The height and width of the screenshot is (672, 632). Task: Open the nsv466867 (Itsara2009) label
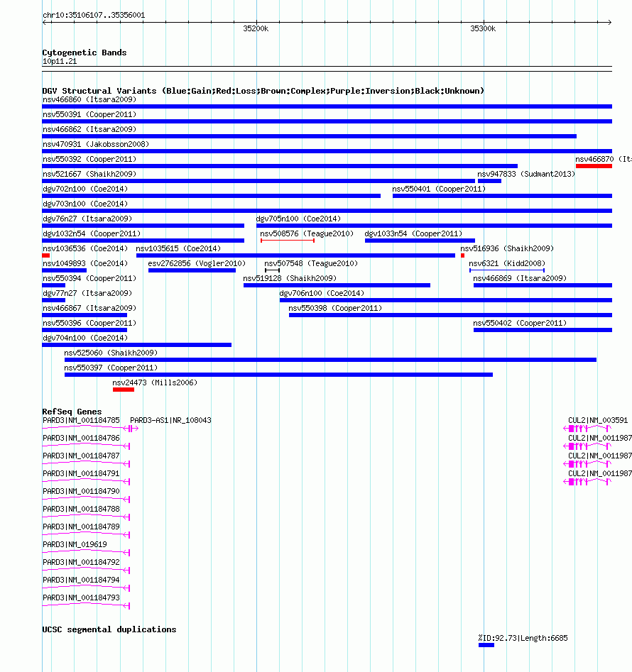[x=89, y=308]
